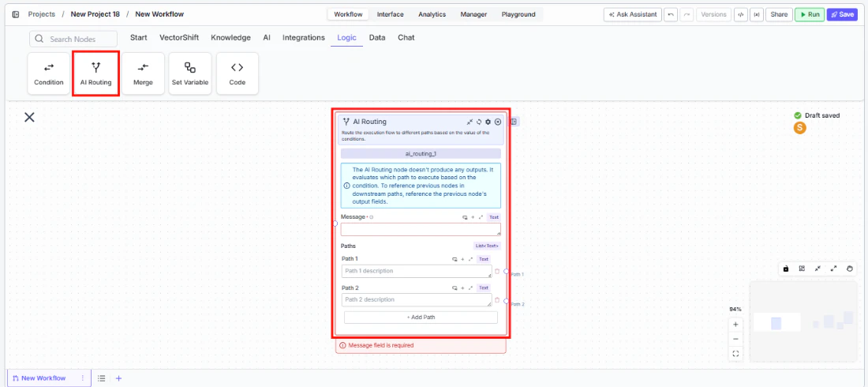Zoom out of the canvas
Screen dimensions: 868x387
pyautogui.click(x=735, y=339)
